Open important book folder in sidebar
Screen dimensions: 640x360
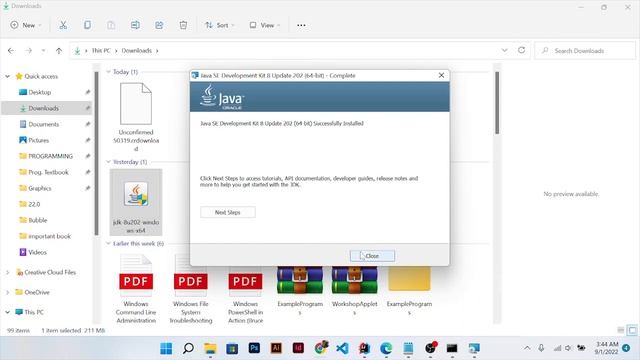[49, 236]
